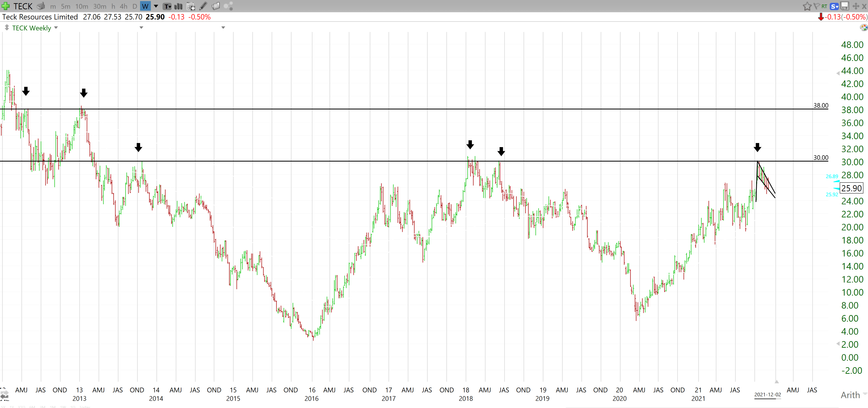868x408 pixels.
Task: Click the TECK Weekly series label
Action: (32, 28)
